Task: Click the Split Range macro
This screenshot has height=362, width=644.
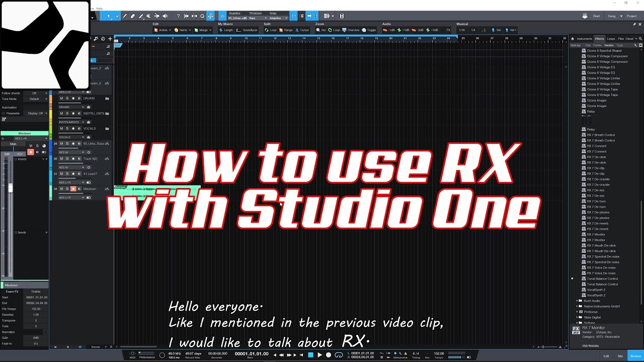Action: tap(285, 30)
